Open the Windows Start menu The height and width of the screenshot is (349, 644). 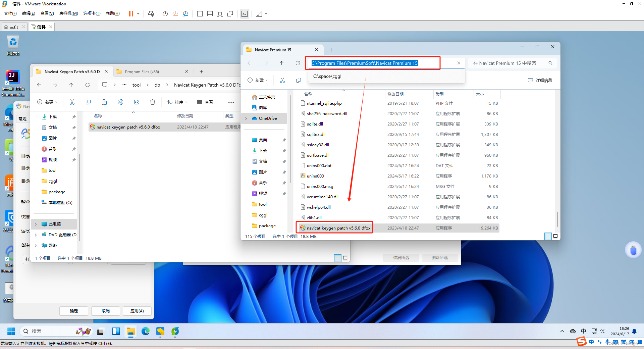11,331
